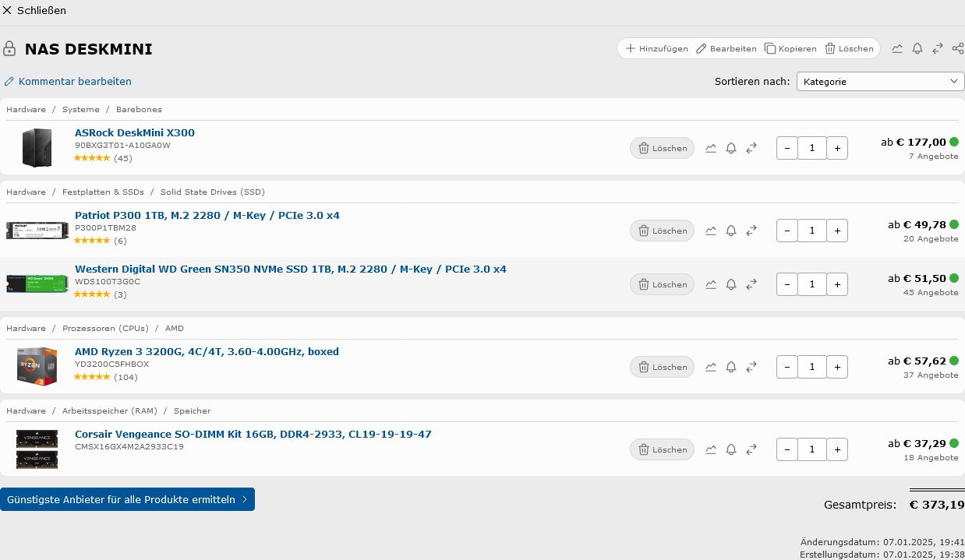Open Solid State Drives (SSD) breadcrumb

coord(213,192)
